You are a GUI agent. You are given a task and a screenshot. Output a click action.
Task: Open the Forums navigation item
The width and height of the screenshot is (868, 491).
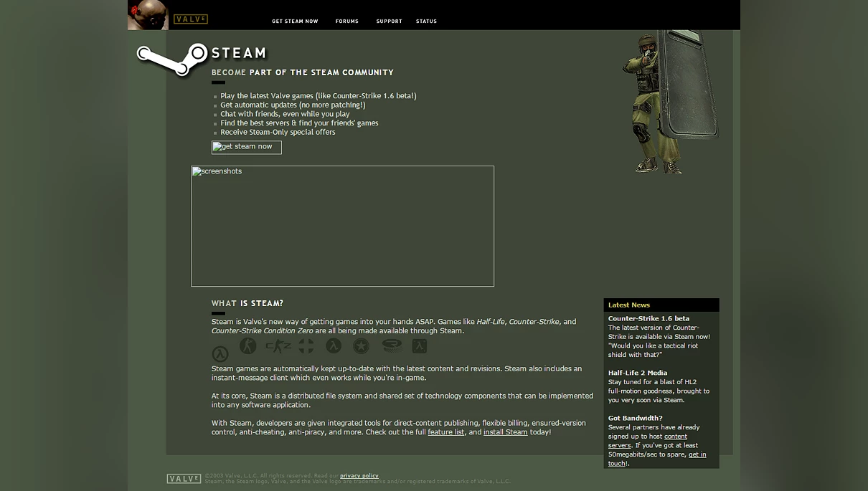pos(347,22)
